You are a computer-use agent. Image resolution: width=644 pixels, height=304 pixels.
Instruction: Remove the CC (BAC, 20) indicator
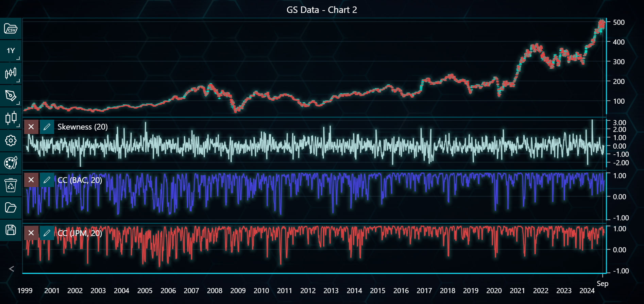coord(31,180)
